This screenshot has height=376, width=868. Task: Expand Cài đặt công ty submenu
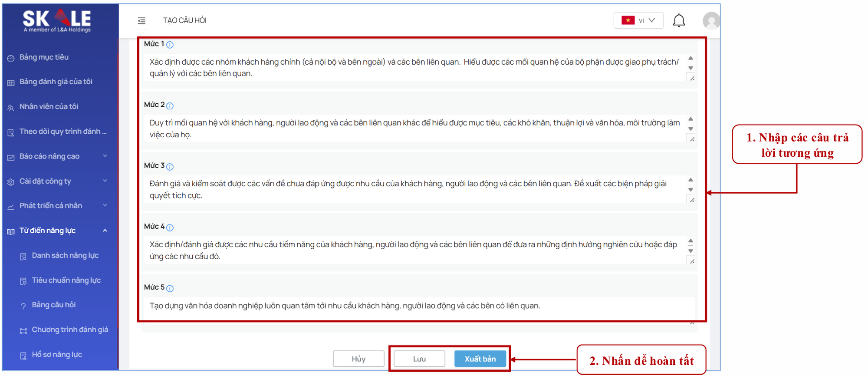tap(57, 181)
